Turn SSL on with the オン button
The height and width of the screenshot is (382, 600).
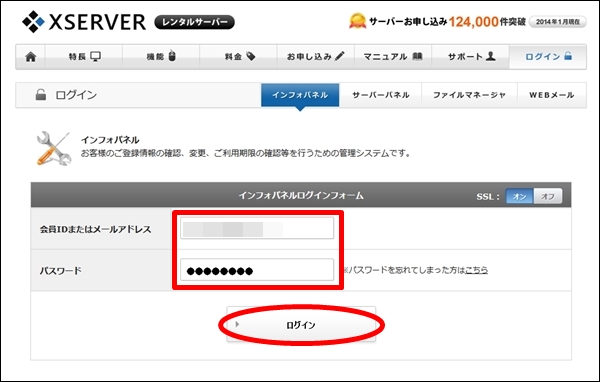519,196
